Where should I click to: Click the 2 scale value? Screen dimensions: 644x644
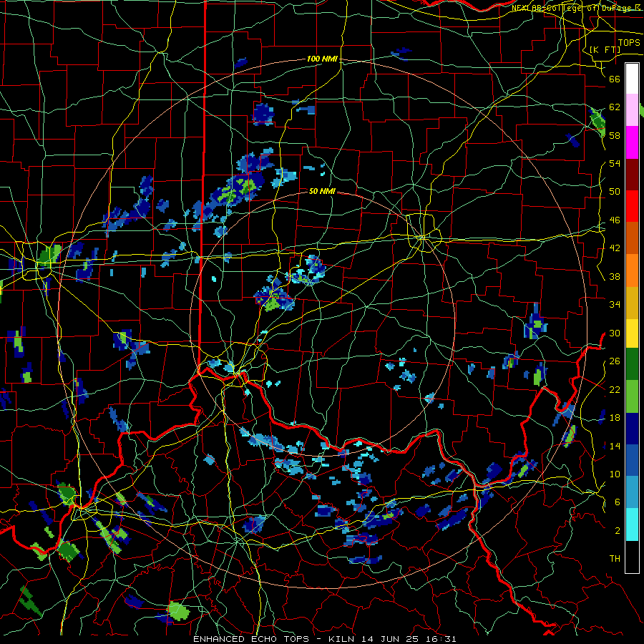618,531
